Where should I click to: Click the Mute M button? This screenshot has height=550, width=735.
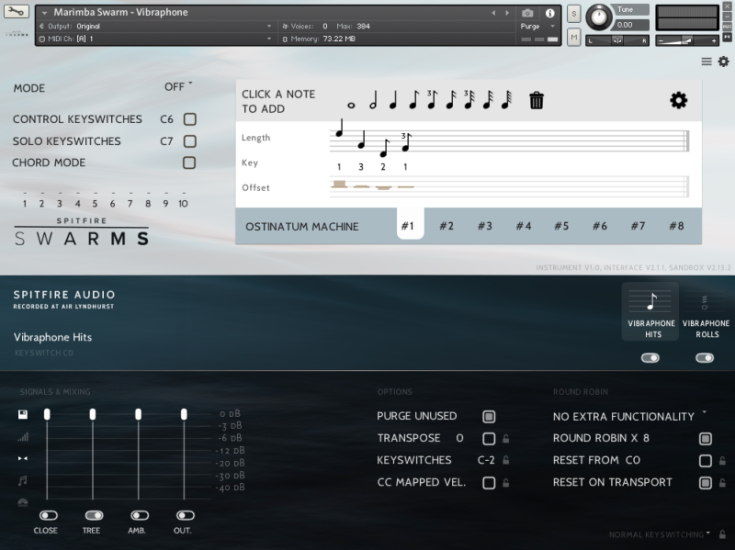[x=574, y=38]
